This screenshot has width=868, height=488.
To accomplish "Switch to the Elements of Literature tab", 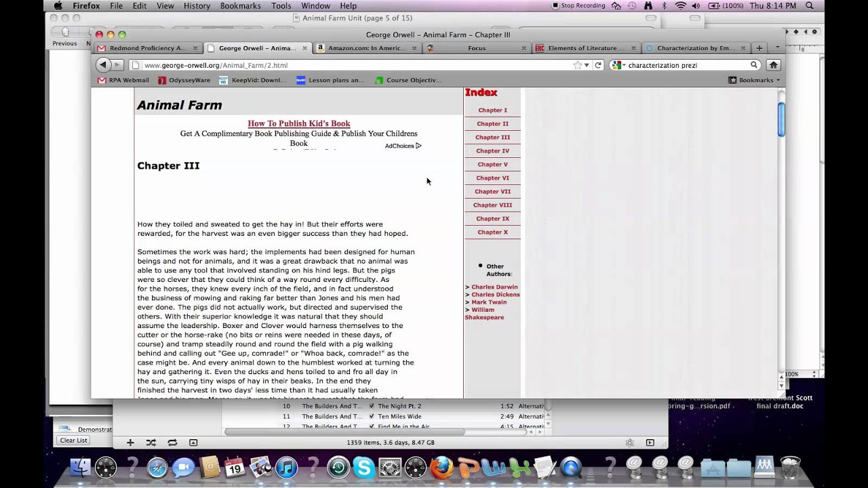I will 585,48.
